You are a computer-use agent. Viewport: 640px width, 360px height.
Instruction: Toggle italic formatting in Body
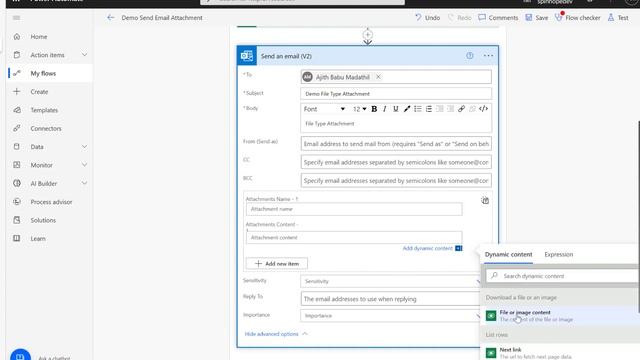pyautogui.click(x=384, y=109)
